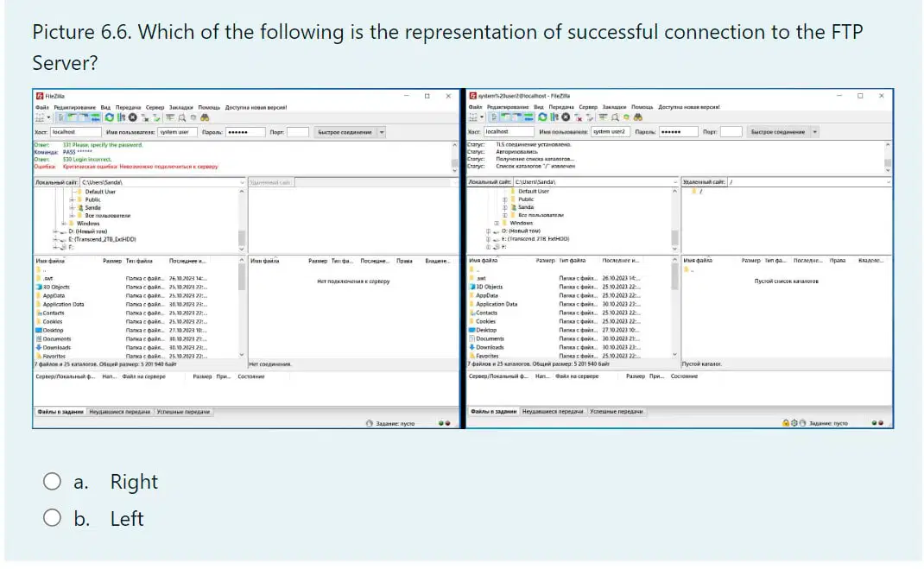Click Пароль field in left FileZilla window
The width and height of the screenshot is (924, 569).
(x=245, y=132)
